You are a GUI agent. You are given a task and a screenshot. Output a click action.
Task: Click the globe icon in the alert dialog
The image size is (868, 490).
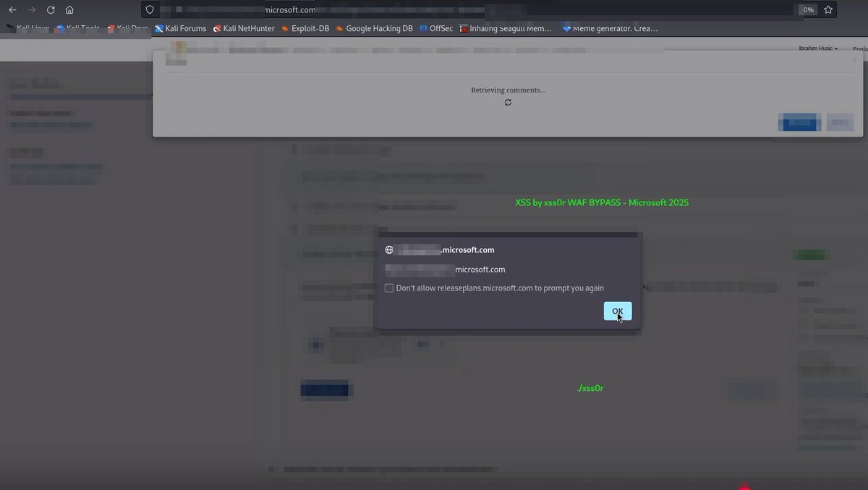389,249
